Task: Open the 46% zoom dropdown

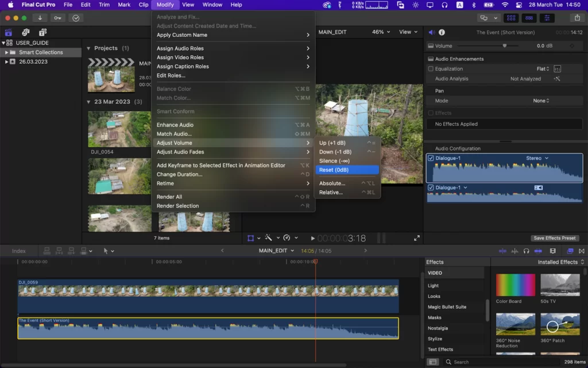Action: 381,32
